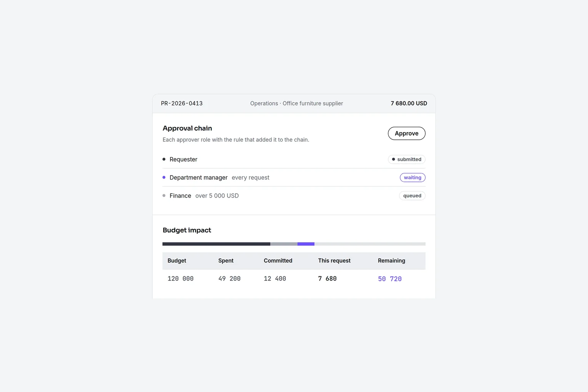Select the Requester row label

click(183, 159)
